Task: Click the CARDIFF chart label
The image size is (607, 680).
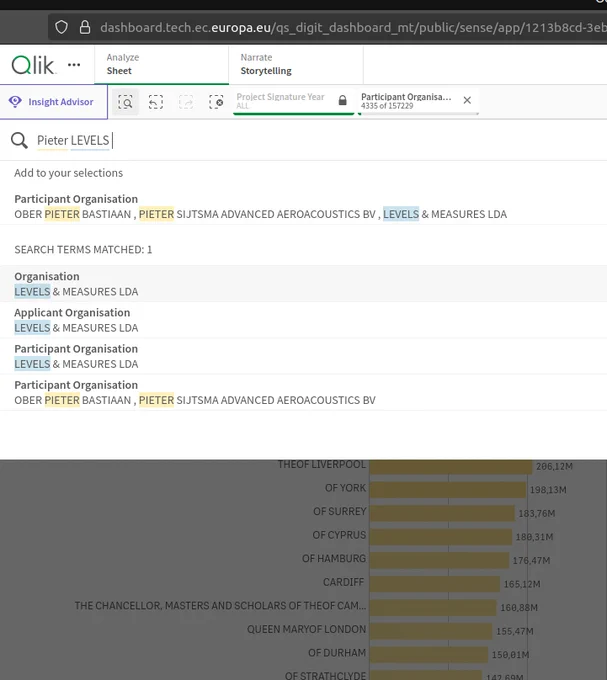Action: click(343, 582)
